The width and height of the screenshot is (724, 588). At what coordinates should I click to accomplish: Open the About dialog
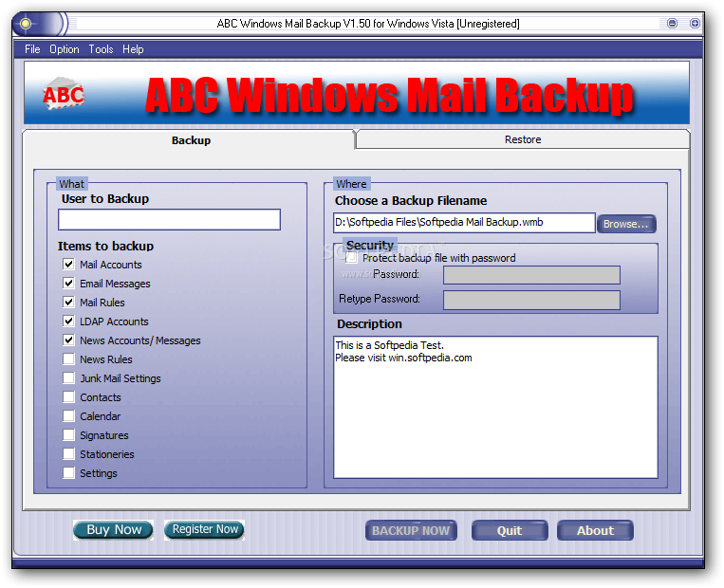(595, 530)
